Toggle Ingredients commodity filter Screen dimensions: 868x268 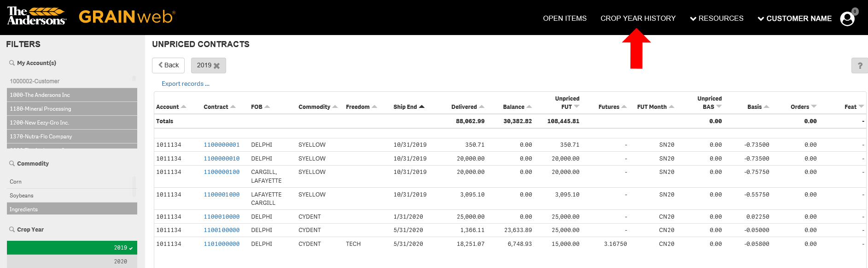click(x=72, y=208)
